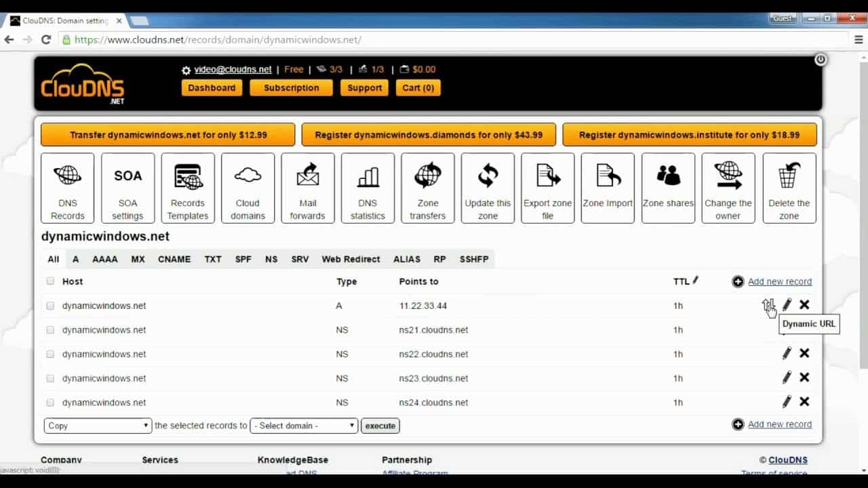The width and height of the screenshot is (868, 488).
Task: Click Register dynamicwindows.diamonds offer
Action: (x=429, y=135)
